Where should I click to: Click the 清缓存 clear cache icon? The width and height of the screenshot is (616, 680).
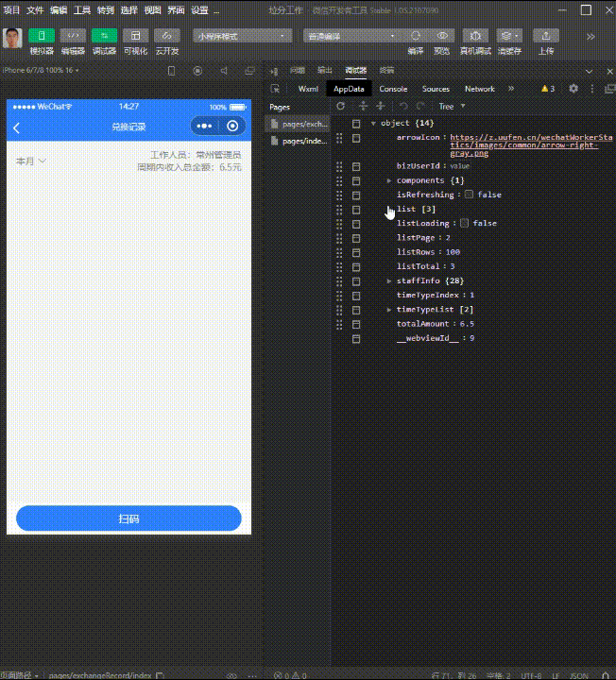(x=509, y=36)
